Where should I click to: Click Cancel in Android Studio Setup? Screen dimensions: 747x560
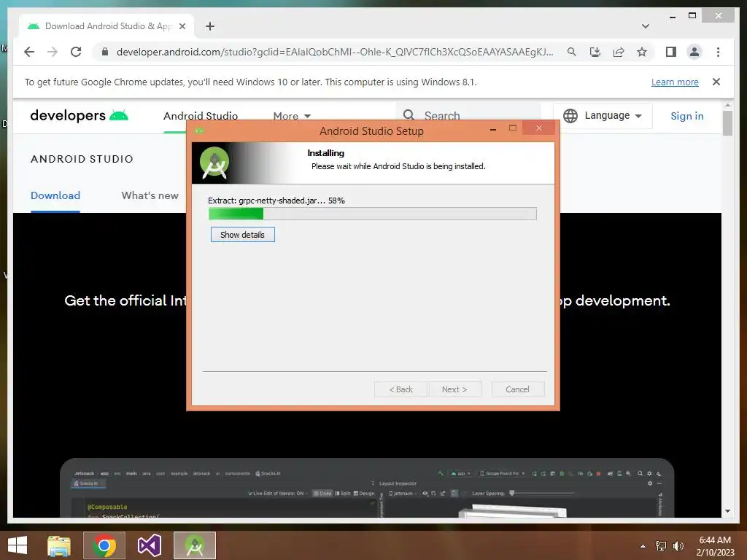[x=517, y=389]
